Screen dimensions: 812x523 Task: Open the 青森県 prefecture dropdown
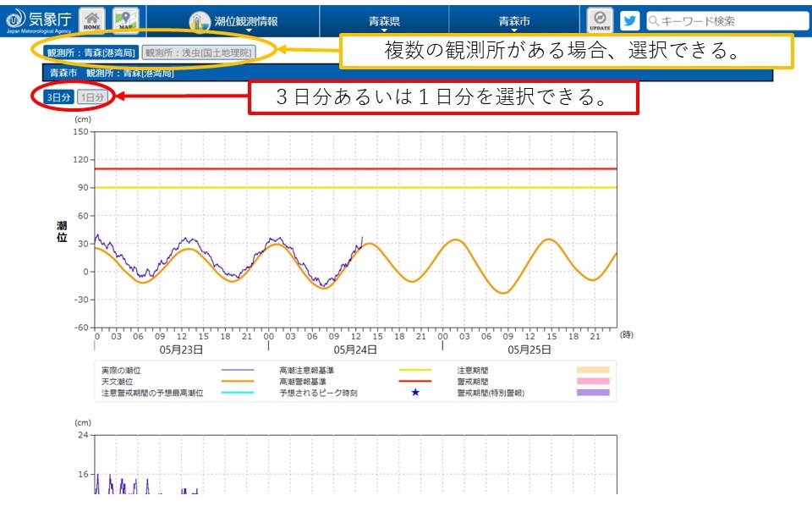click(x=384, y=21)
